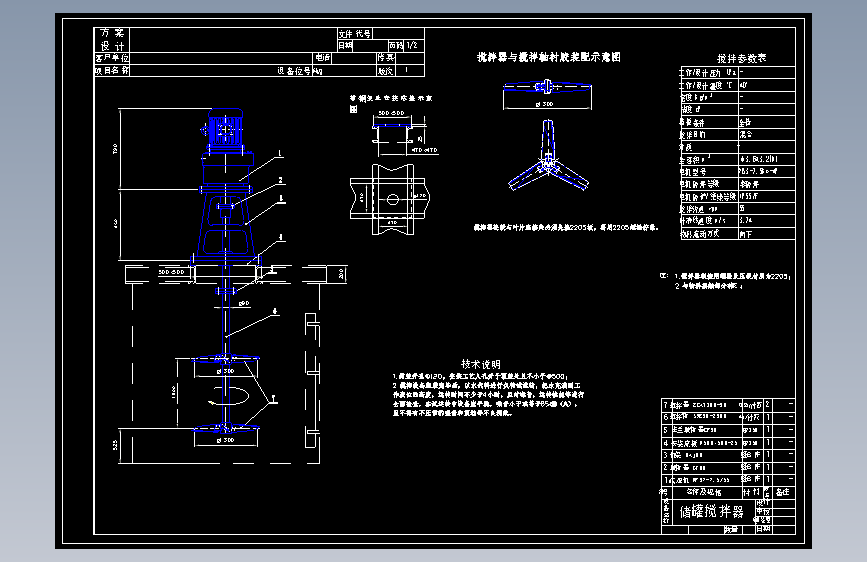Click the '720' vertical dimension text
Screen dimensions: 867x562
[115, 149]
